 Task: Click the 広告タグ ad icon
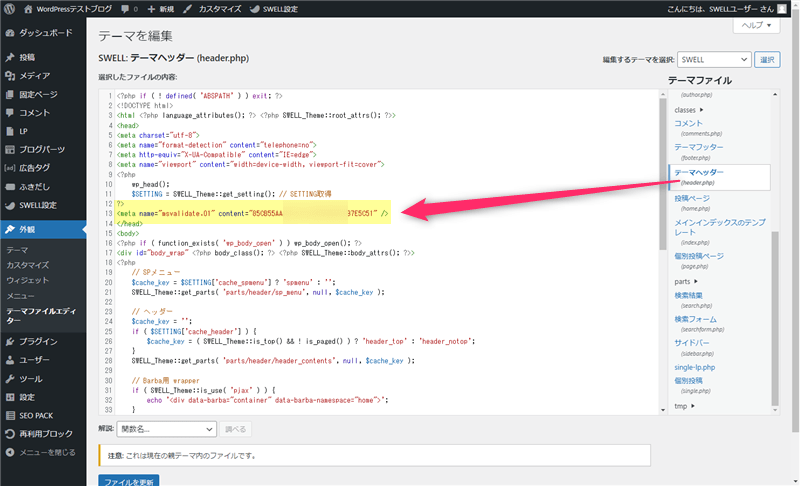point(10,168)
